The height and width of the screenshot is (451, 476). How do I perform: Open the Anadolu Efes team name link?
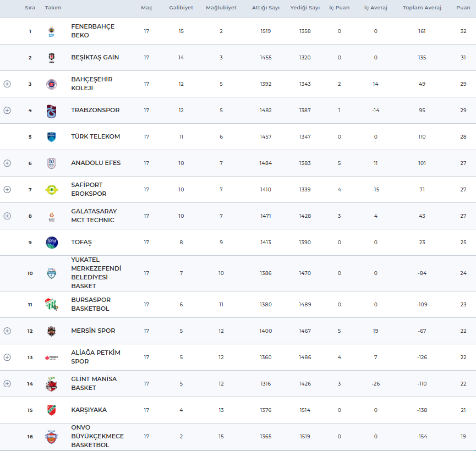tap(96, 163)
